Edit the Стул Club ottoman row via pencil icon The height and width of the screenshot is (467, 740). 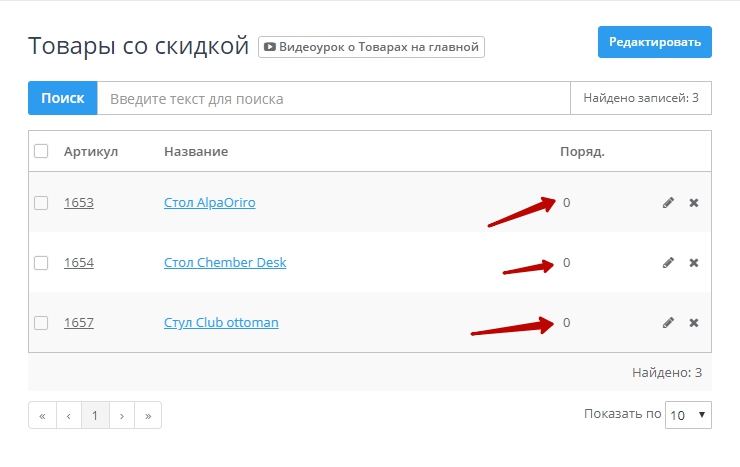[668, 323]
